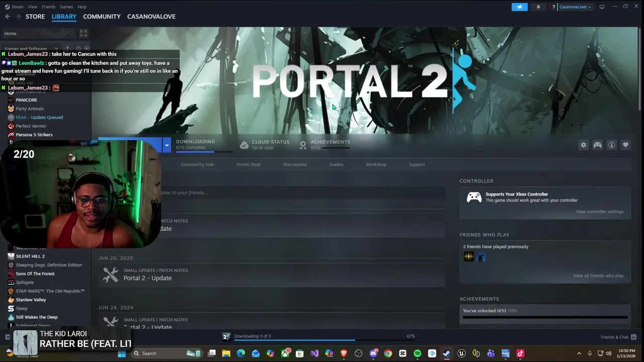Open Cloud Status info
This screenshot has height=362, width=644.
click(265, 145)
